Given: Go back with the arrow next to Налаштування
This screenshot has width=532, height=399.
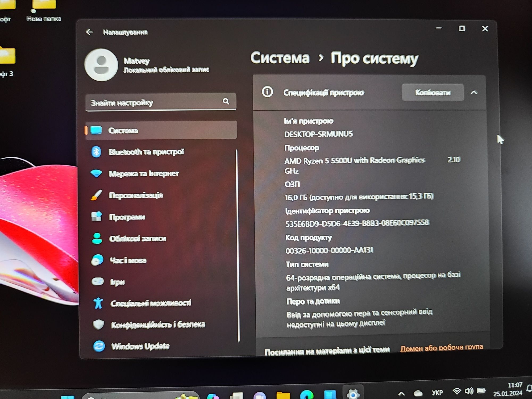Looking at the screenshot, I should click(89, 32).
